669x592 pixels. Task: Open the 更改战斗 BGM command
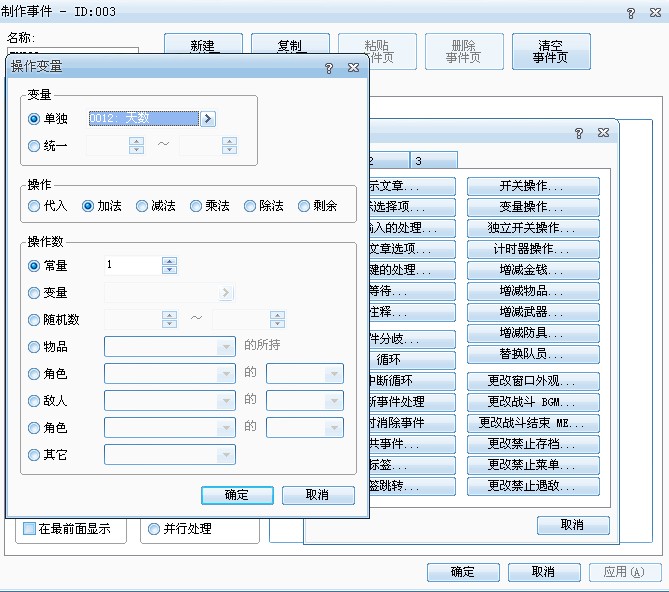click(x=533, y=402)
